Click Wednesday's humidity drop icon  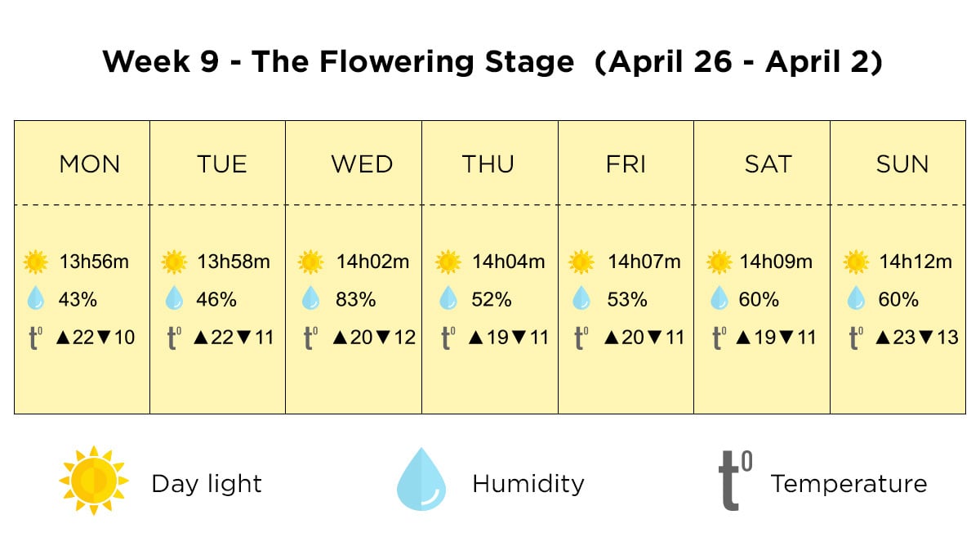coord(310,299)
